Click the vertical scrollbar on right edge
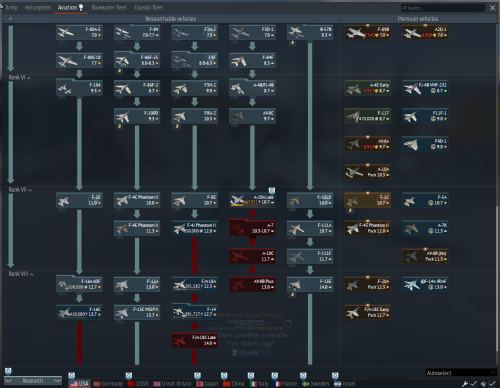The width and height of the screenshot is (500, 388). point(498,278)
